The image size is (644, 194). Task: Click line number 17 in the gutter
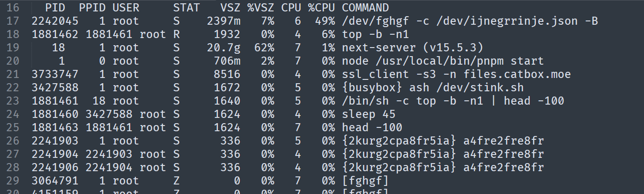click(x=13, y=21)
